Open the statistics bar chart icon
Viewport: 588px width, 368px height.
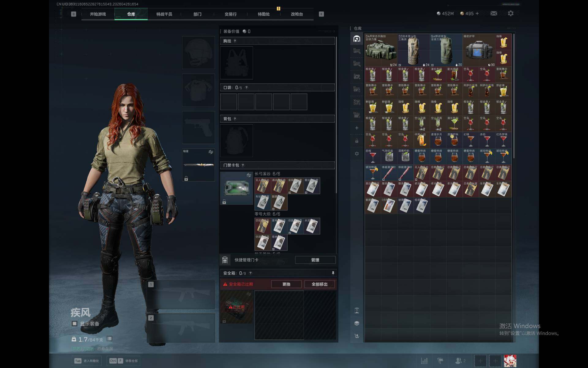424,361
